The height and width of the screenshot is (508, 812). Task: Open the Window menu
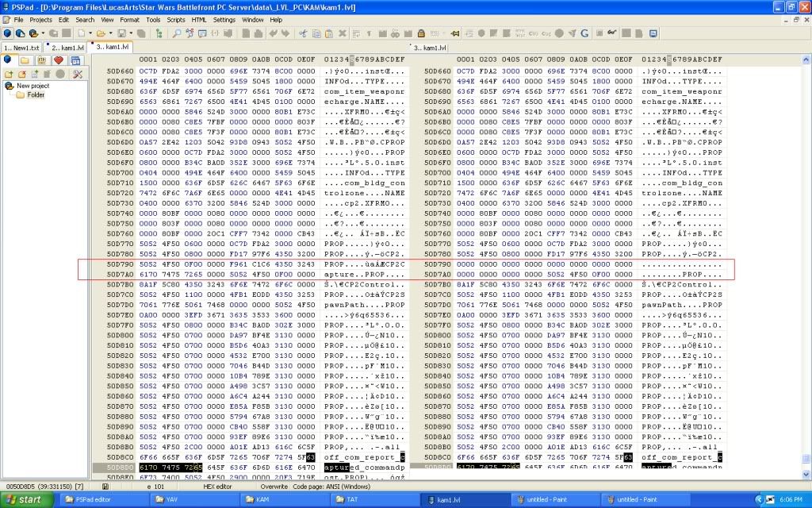[253, 20]
